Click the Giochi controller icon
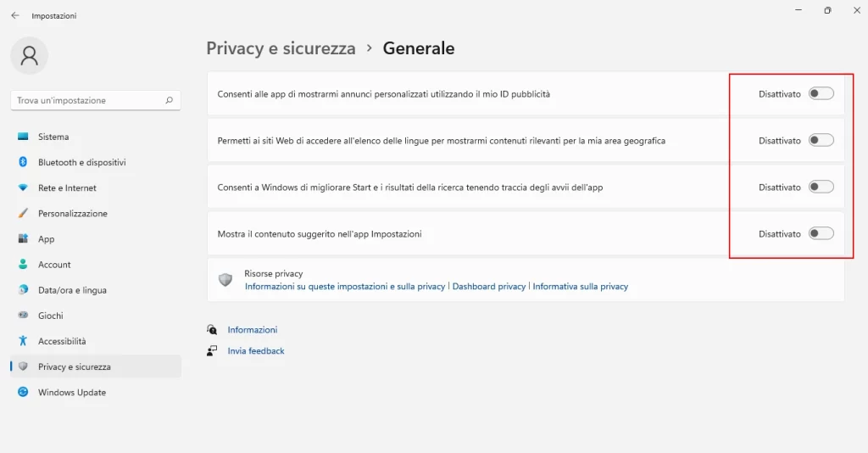The image size is (868, 453). pos(23,315)
